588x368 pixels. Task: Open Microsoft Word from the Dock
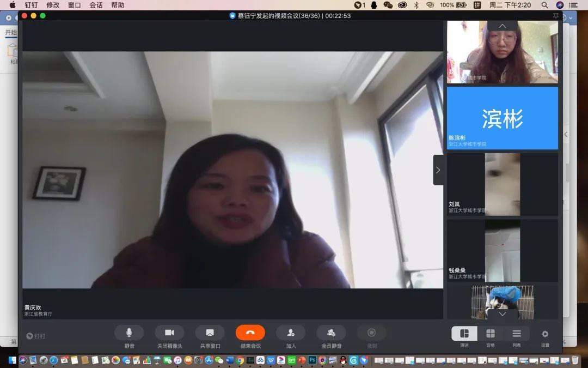[230, 360]
